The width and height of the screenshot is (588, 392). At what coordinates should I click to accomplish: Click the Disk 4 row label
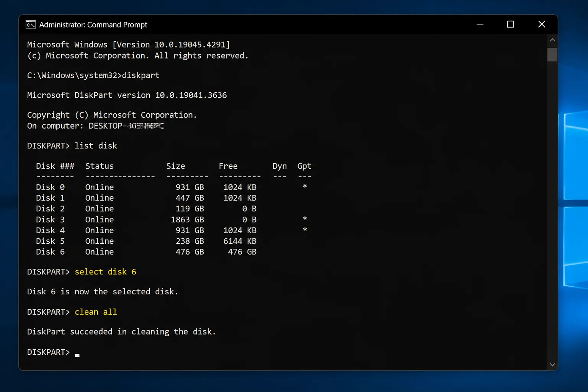(50, 230)
